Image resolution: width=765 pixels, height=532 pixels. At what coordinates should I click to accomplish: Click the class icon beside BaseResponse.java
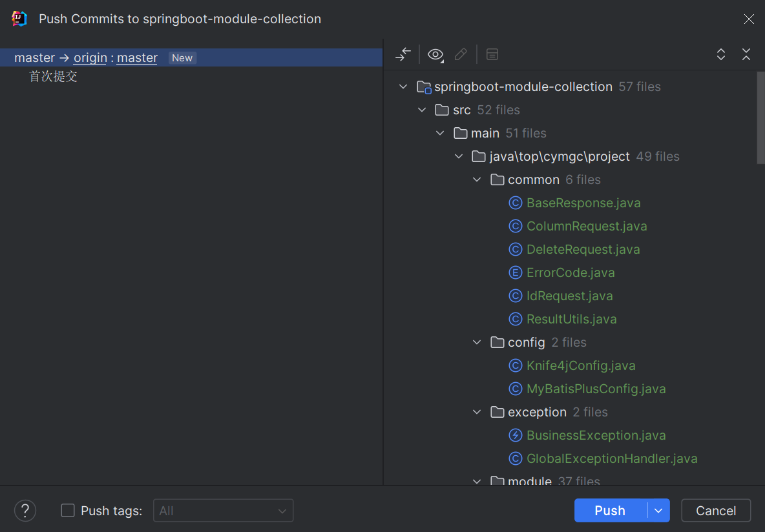click(515, 203)
